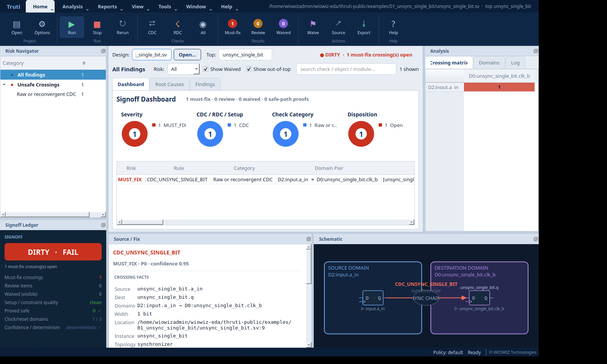Image resolution: width=607 pixels, height=364 pixels.
Task: Switch to the Findings tab
Action: pyautogui.click(x=205, y=84)
